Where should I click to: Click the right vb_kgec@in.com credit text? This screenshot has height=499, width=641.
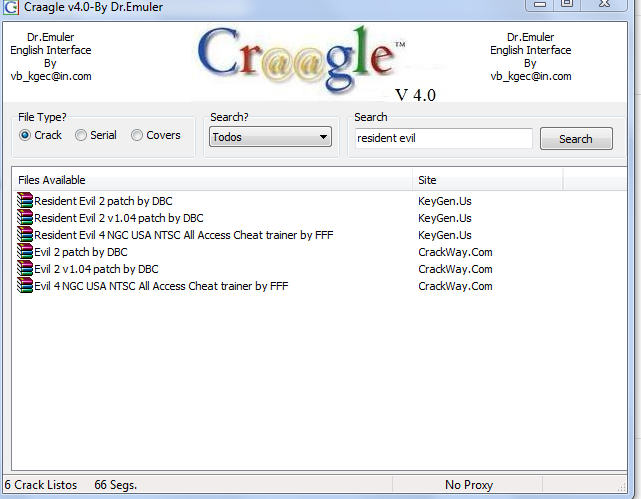click(x=531, y=76)
